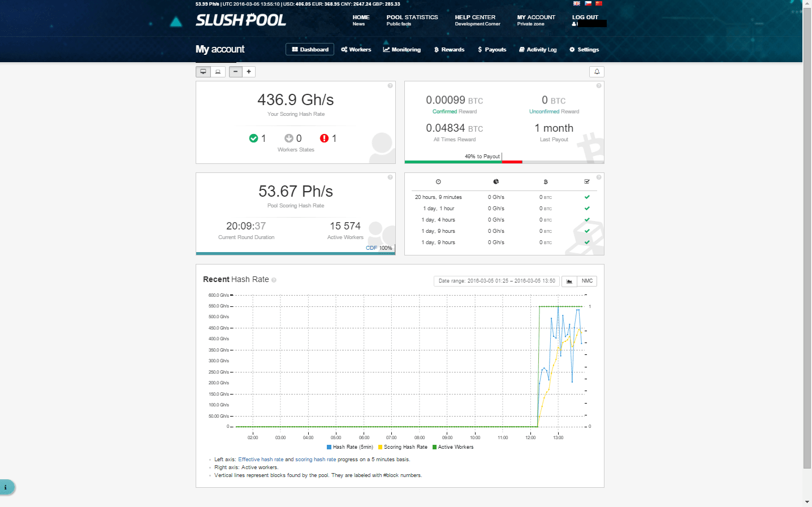This screenshot has width=812, height=507.
Task: Click the Effective hash rate link
Action: coord(261,460)
